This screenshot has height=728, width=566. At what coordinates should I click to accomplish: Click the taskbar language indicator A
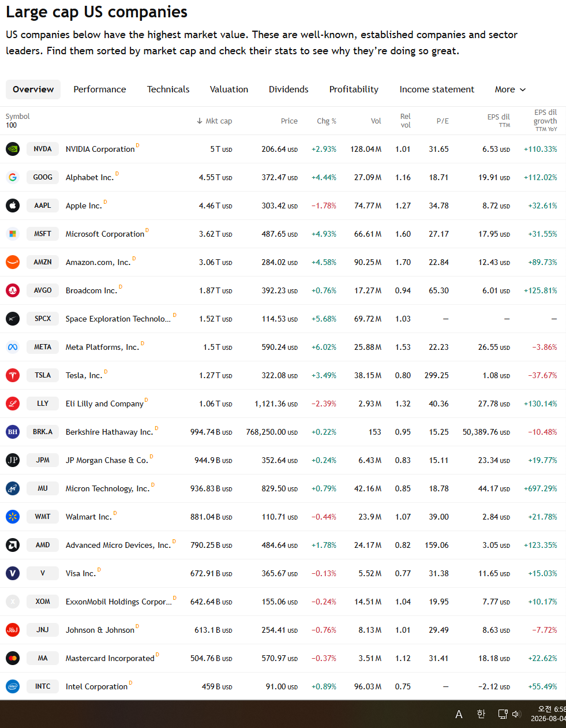coord(459,714)
